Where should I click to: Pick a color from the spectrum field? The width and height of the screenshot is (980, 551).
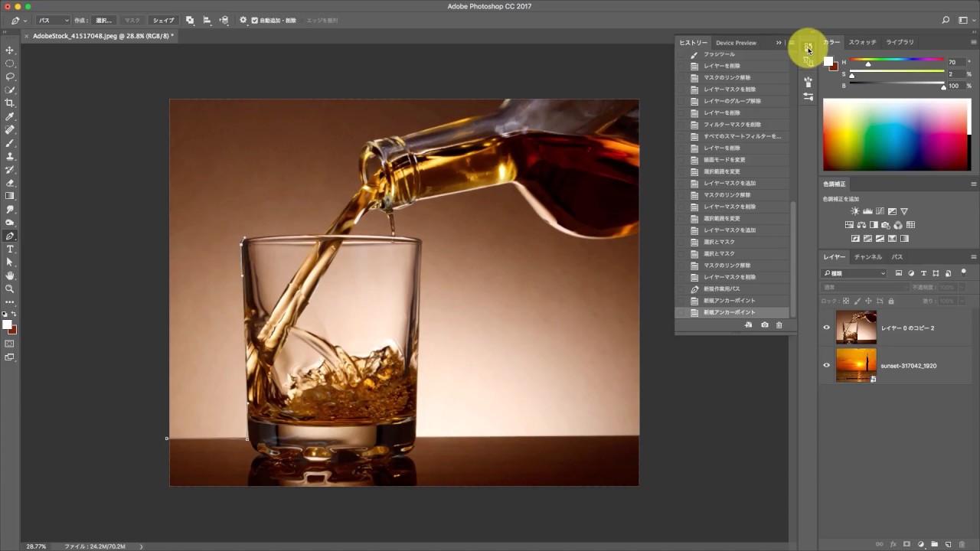896,135
